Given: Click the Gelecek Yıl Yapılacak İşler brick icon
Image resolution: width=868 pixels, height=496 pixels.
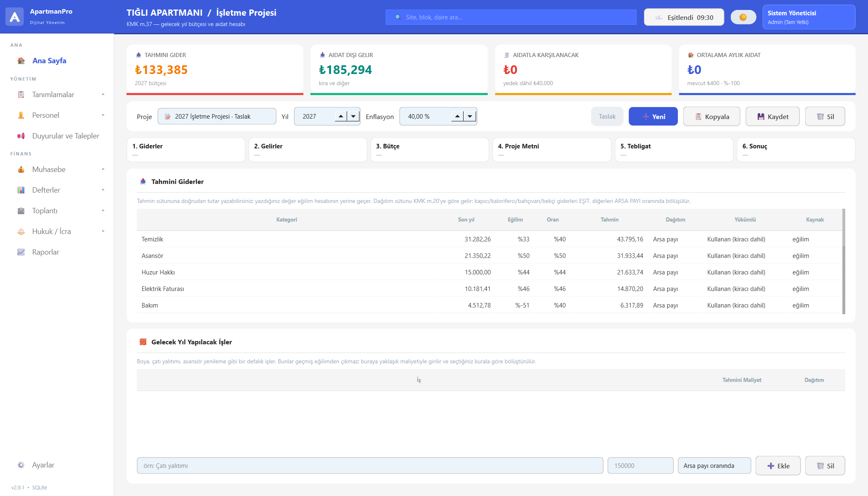Looking at the screenshot, I should [143, 342].
